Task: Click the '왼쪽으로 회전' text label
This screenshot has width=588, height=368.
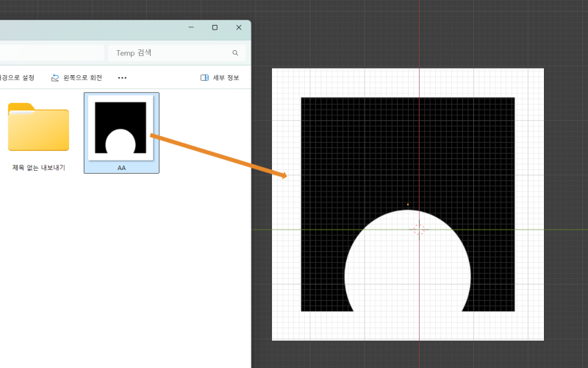Action: pos(83,77)
